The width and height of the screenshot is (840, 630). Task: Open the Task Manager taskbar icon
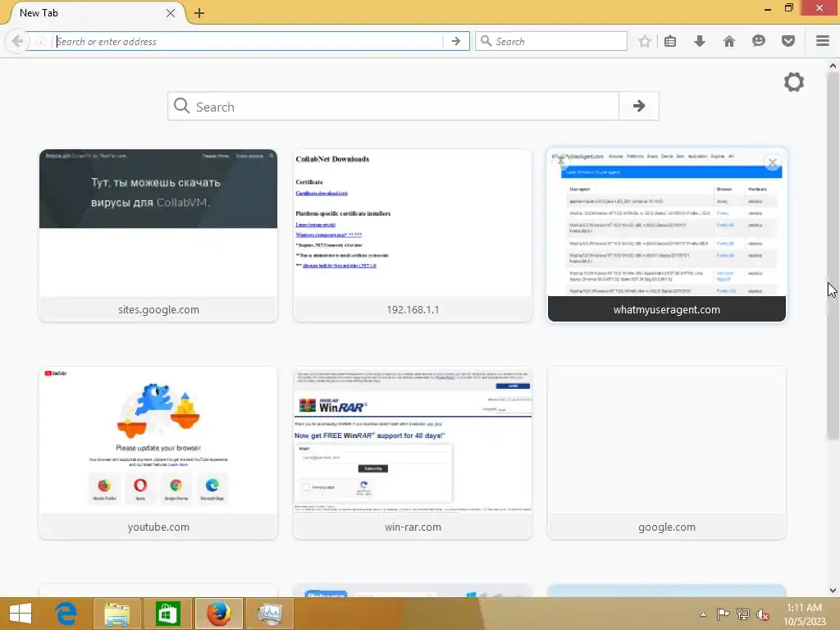tap(269, 614)
